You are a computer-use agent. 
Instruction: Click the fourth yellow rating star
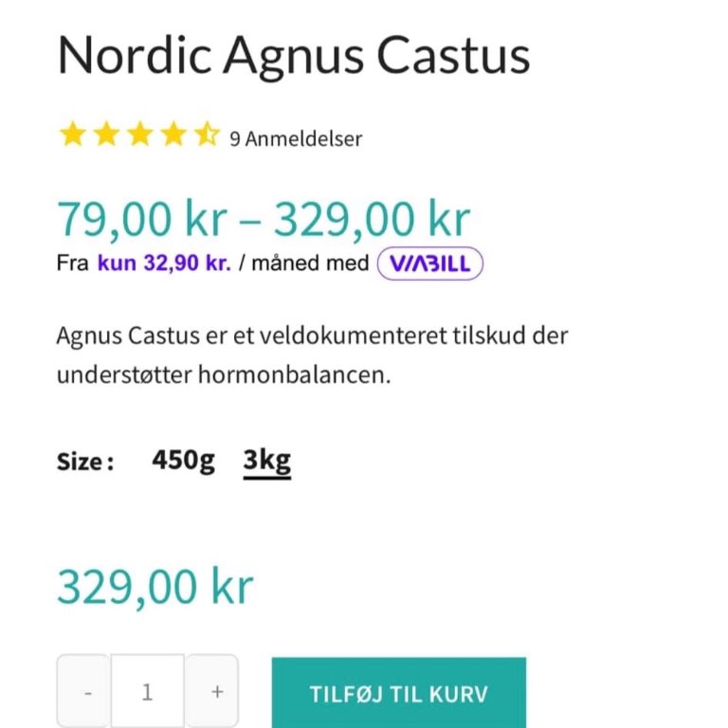pyautogui.click(x=173, y=135)
